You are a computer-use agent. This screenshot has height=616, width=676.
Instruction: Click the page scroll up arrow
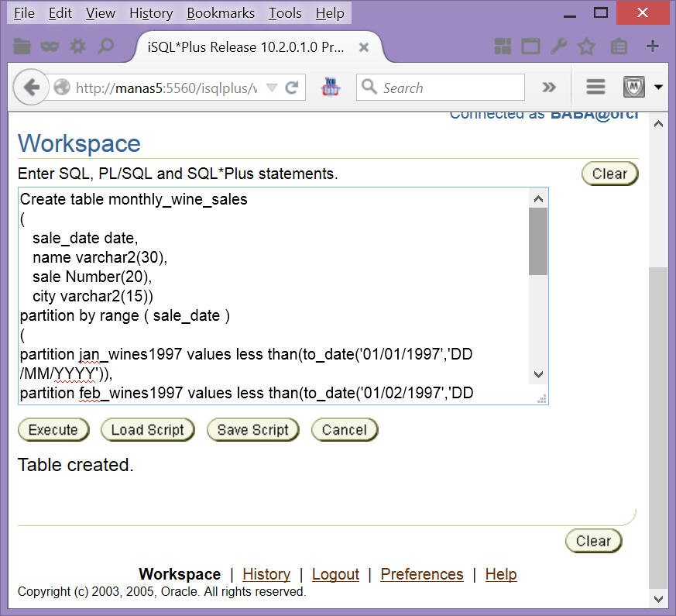pos(658,124)
